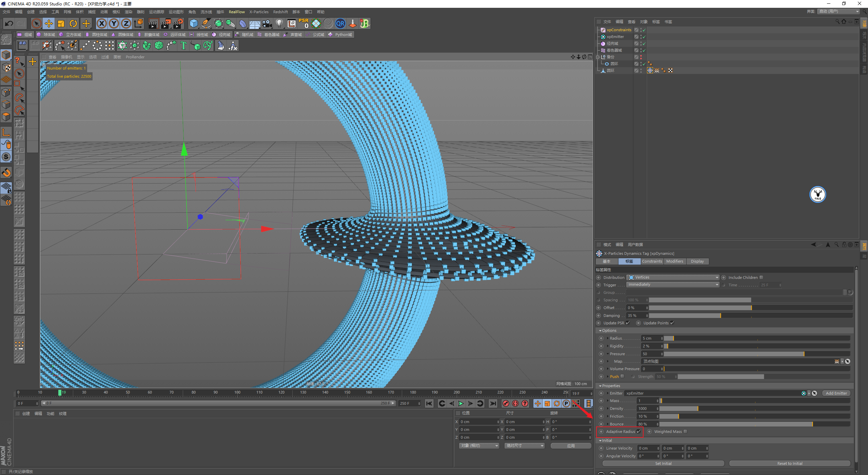This screenshot has width=868, height=475.
Task: Toggle the Update PSR checkbox
Action: (x=628, y=323)
